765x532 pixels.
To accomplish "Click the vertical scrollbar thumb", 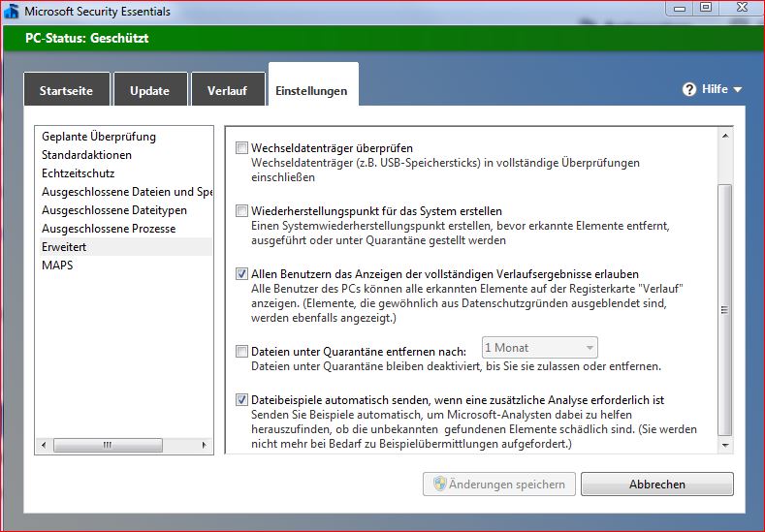I will click(725, 310).
